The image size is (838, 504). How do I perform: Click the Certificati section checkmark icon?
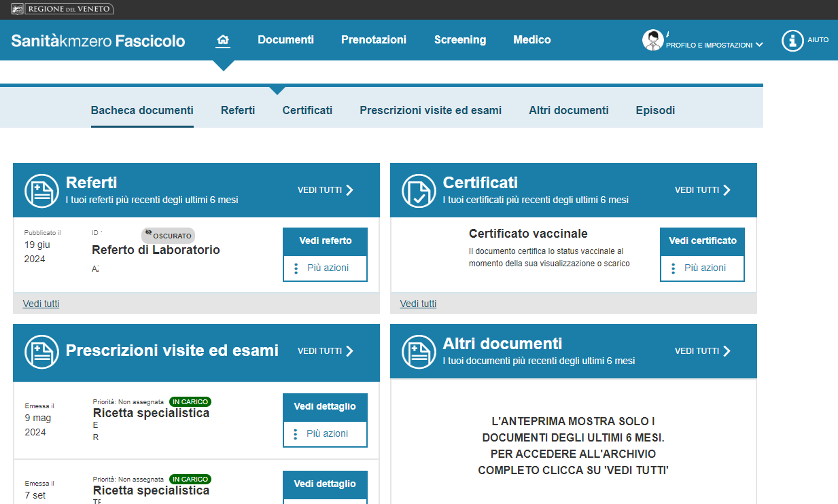419,191
